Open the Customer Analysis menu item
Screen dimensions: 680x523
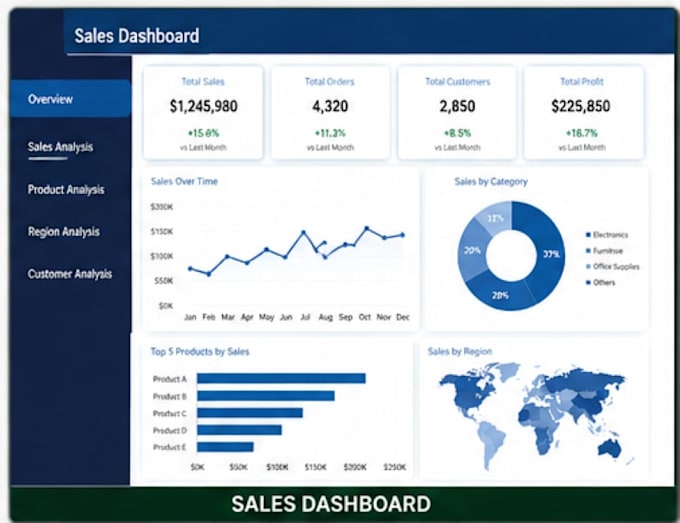70,274
